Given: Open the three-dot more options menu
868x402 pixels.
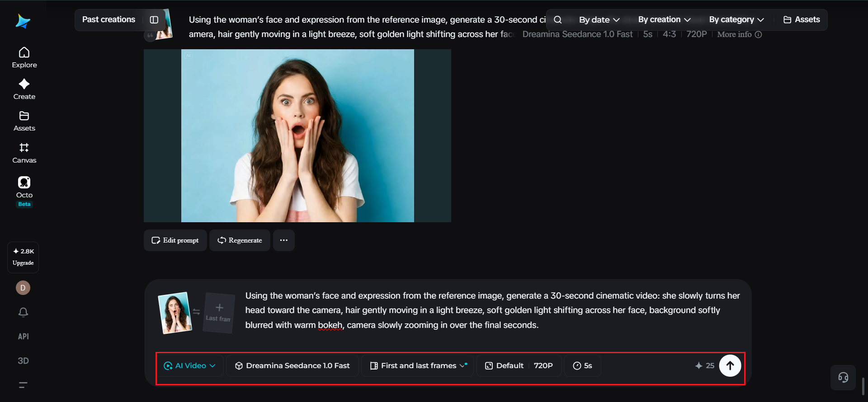Looking at the screenshot, I should [284, 240].
